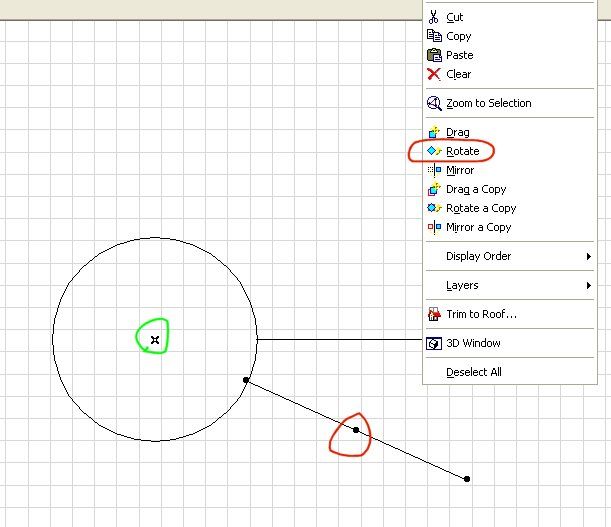Viewport: 611px width, 527px height.
Task: Click the circle's center X marker
Action: [155, 340]
